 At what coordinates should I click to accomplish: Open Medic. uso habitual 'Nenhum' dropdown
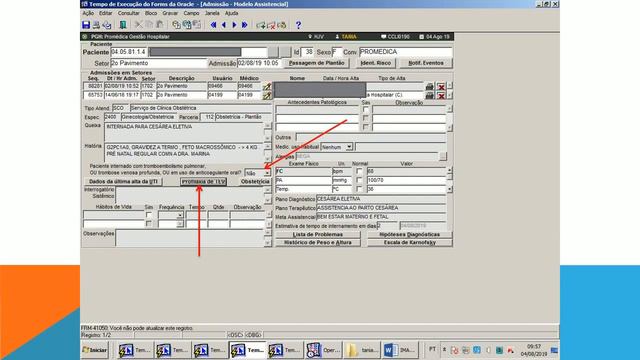349,147
